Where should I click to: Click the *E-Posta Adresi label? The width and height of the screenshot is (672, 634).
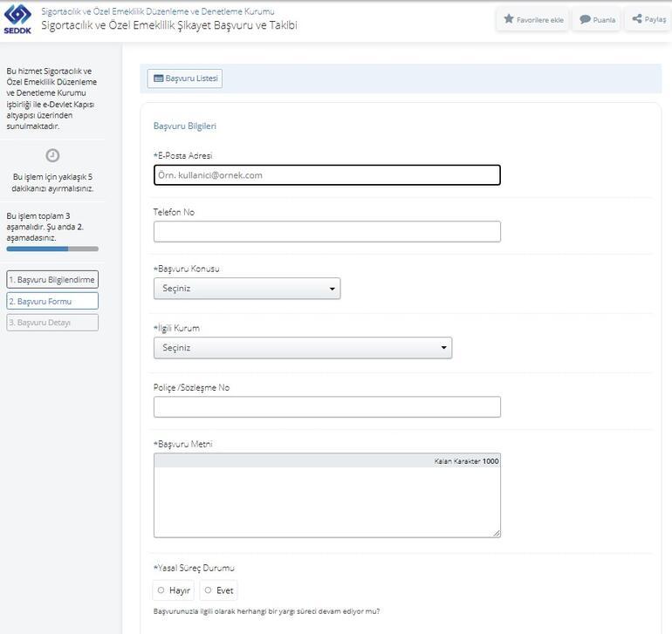182,155
